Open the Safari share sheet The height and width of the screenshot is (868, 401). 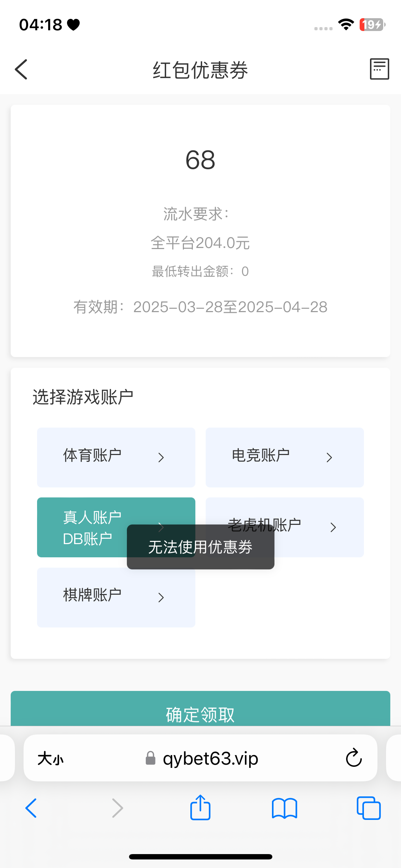200,807
